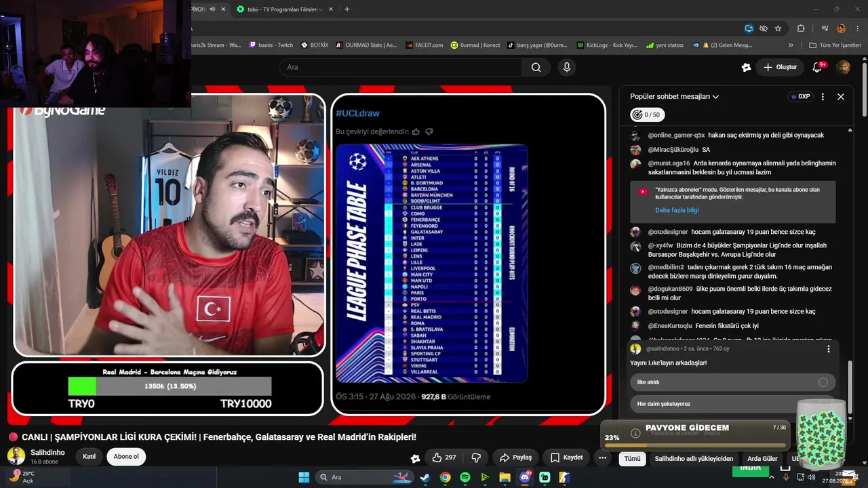
Task: Open the bariiis - Twitch bookmark
Action: point(271,45)
